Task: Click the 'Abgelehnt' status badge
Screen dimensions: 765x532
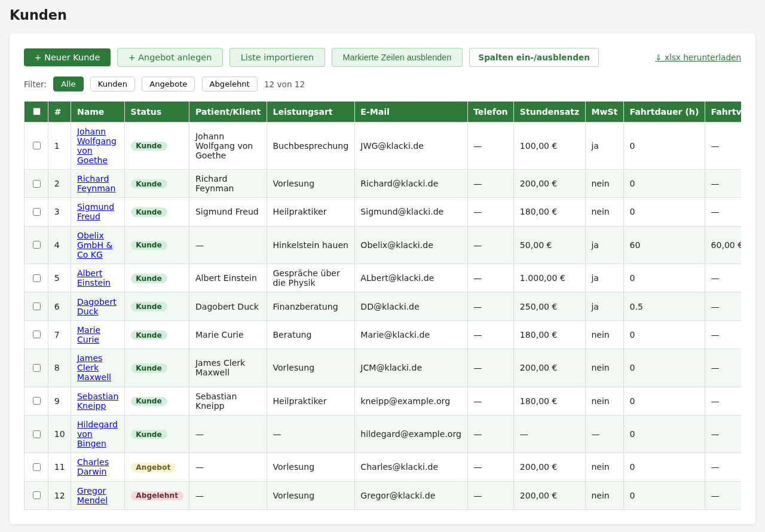Action: point(157,496)
